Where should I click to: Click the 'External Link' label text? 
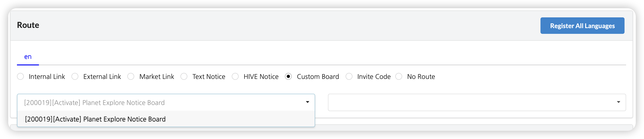(x=102, y=77)
